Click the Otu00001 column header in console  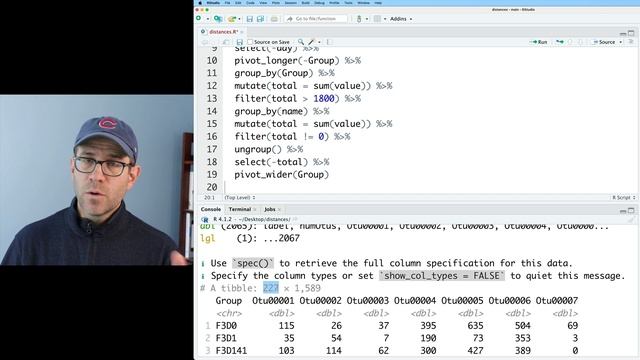pos(273,301)
